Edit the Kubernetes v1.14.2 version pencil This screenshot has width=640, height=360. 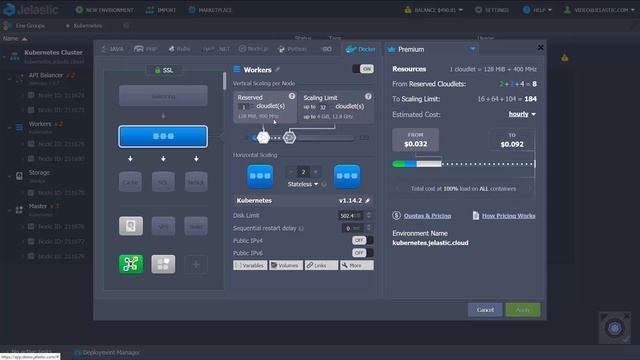pyautogui.click(x=368, y=201)
